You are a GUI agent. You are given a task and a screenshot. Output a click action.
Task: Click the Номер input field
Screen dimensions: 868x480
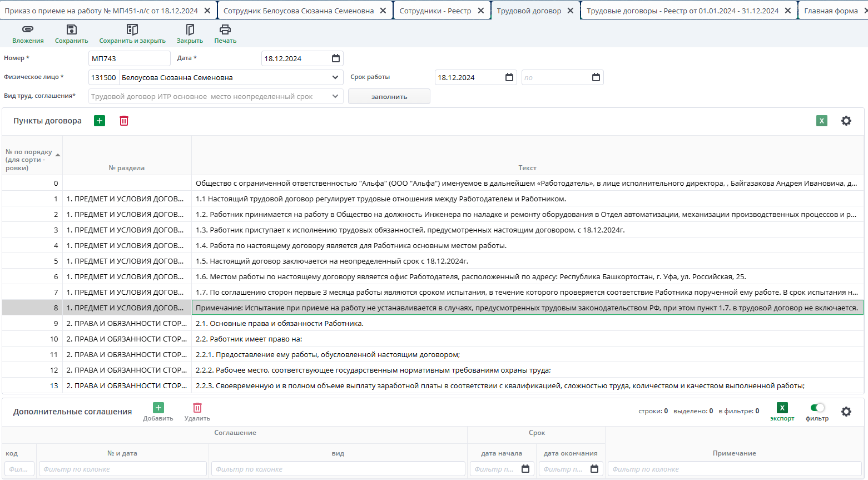129,58
